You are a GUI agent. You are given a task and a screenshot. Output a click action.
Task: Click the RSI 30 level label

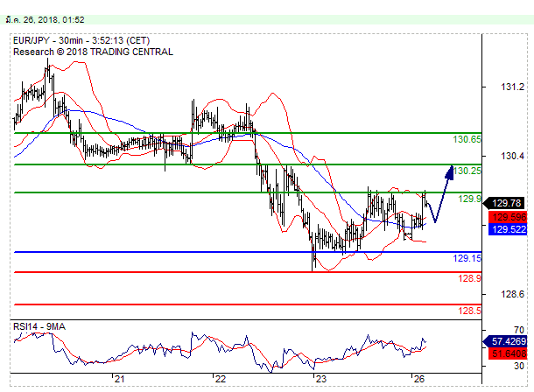[519, 366]
